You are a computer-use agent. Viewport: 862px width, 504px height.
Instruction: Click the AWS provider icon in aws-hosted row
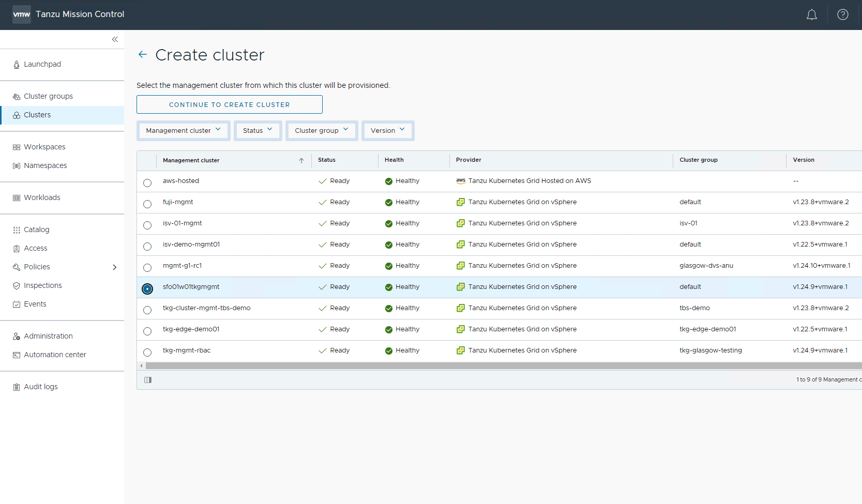pyautogui.click(x=461, y=181)
